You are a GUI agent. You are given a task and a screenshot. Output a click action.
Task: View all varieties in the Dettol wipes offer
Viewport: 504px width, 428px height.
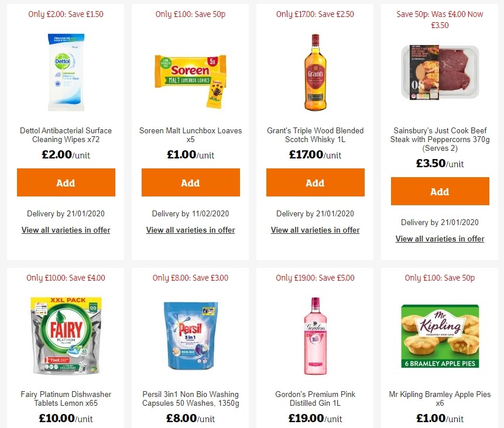click(66, 230)
